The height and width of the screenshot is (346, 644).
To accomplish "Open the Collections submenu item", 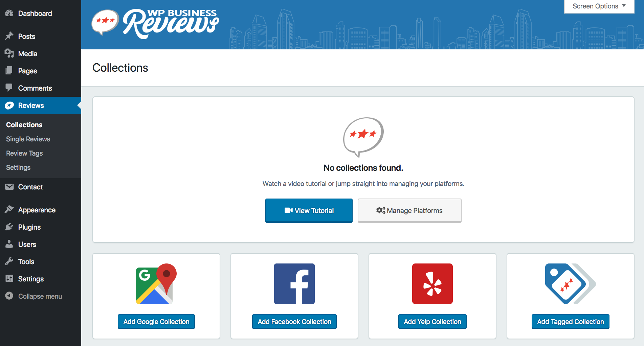I will 41,125.
